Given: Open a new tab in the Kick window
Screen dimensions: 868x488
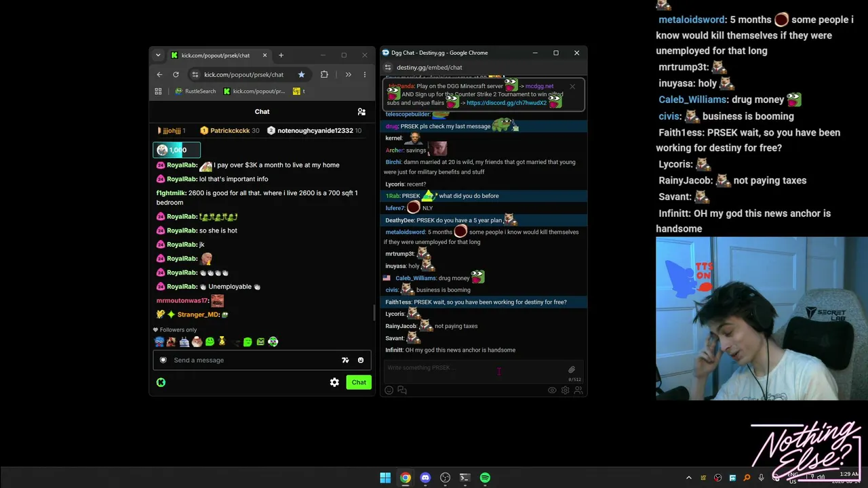Looking at the screenshot, I should pyautogui.click(x=281, y=55).
